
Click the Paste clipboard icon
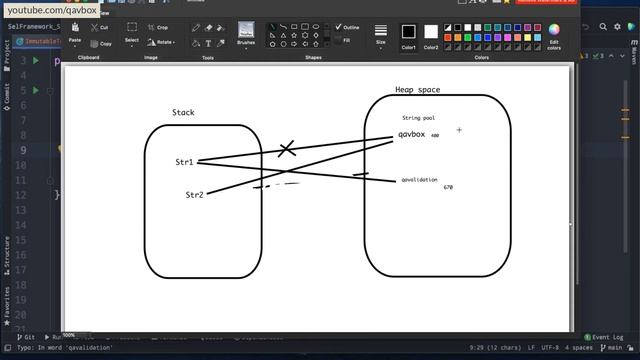(x=75, y=28)
